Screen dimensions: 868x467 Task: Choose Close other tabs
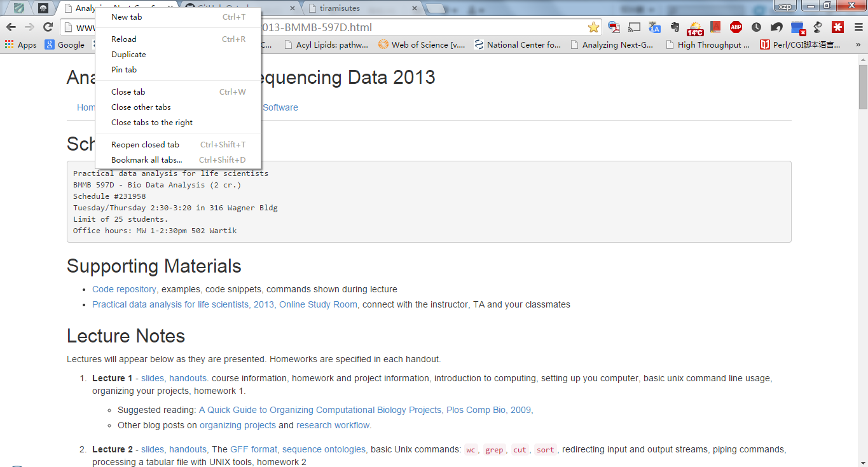[x=178, y=107]
